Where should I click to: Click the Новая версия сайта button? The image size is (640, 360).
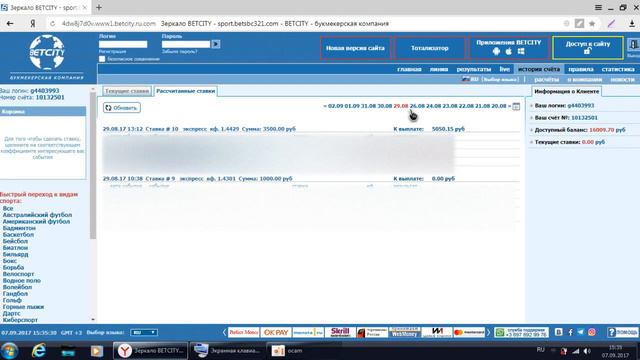coord(355,48)
